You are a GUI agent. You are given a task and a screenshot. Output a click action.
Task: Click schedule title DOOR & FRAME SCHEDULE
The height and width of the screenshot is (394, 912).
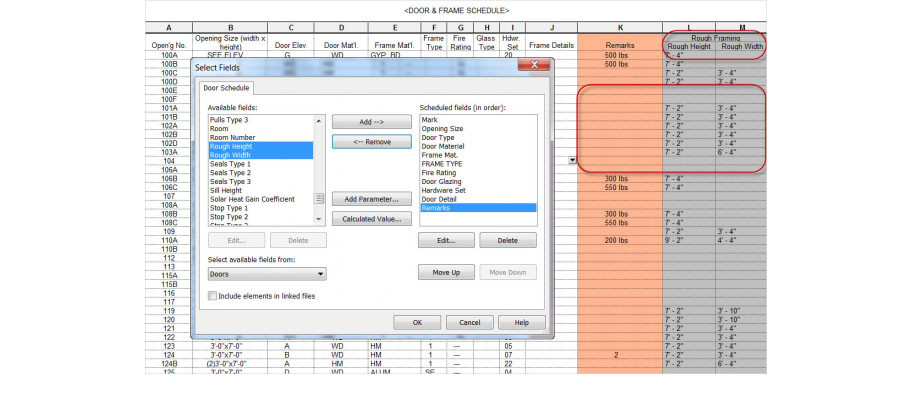456,10
